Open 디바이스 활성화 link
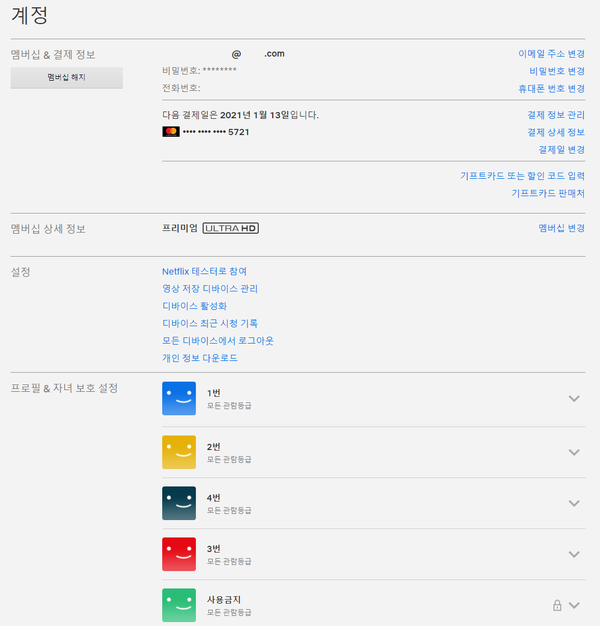This screenshot has width=600, height=626. [x=194, y=306]
